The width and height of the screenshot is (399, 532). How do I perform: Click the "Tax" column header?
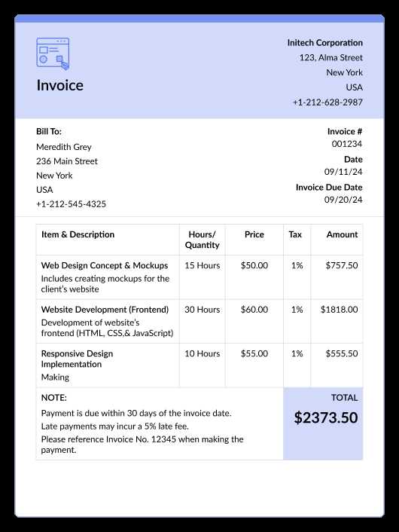[x=295, y=234]
